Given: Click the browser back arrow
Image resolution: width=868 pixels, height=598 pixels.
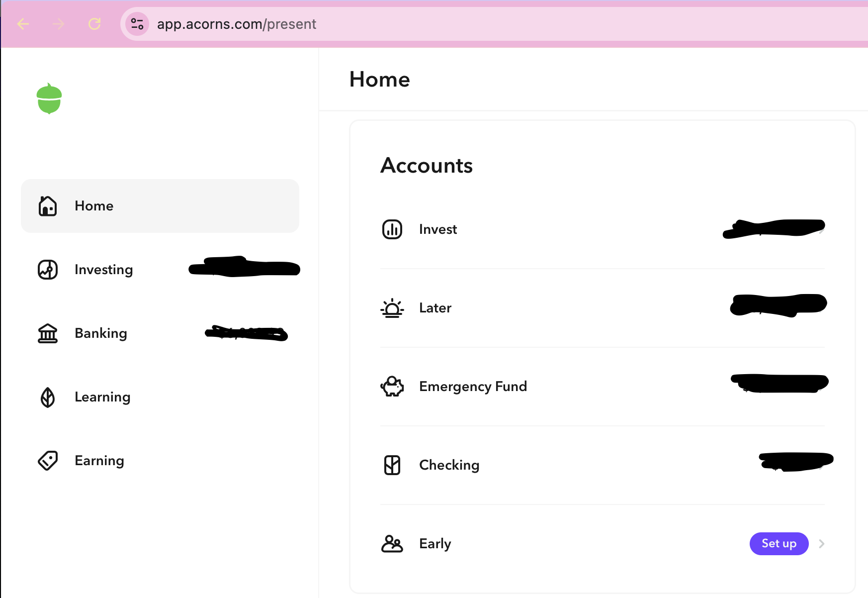Looking at the screenshot, I should click(x=23, y=24).
